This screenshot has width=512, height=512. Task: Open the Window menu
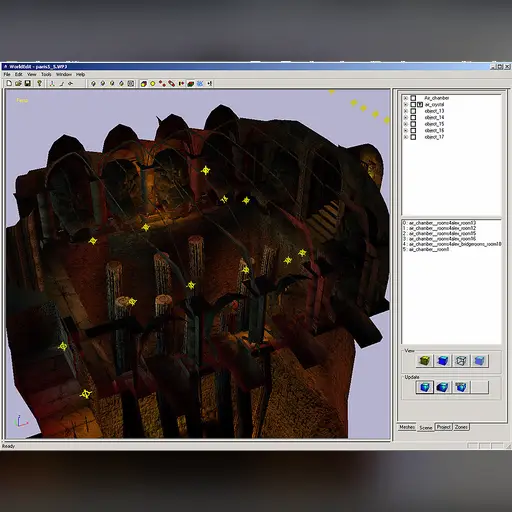[x=64, y=74]
